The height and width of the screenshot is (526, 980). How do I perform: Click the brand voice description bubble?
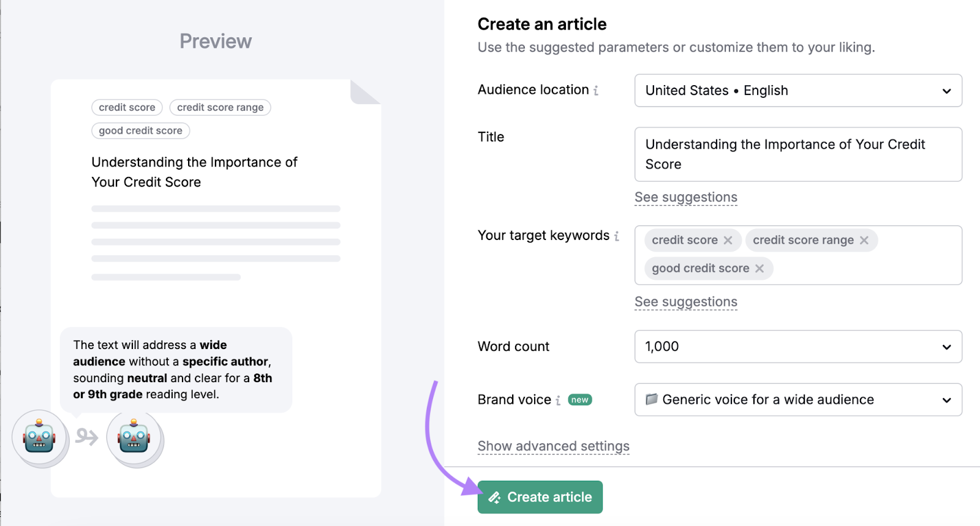tap(176, 370)
